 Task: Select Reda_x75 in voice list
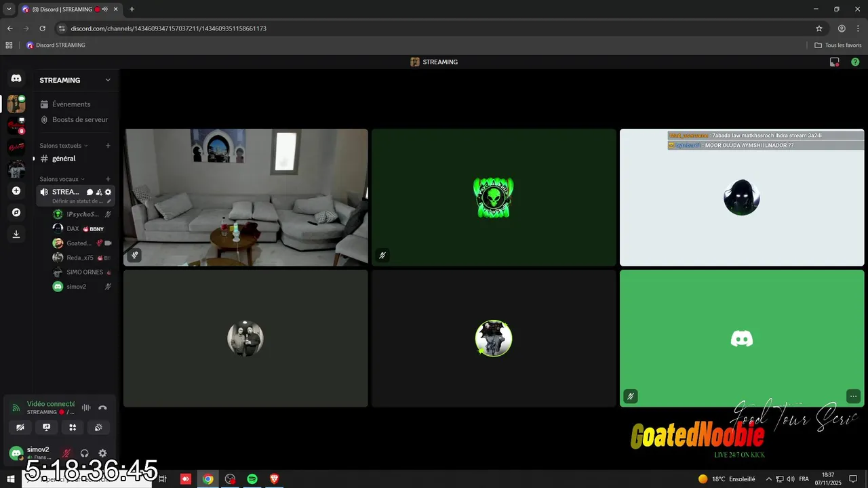click(x=82, y=258)
